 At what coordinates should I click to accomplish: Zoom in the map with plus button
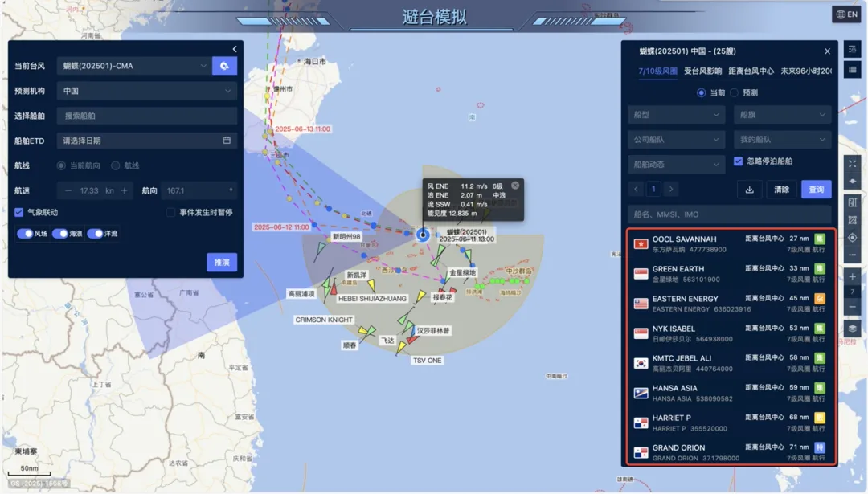[x=853, y=276]
